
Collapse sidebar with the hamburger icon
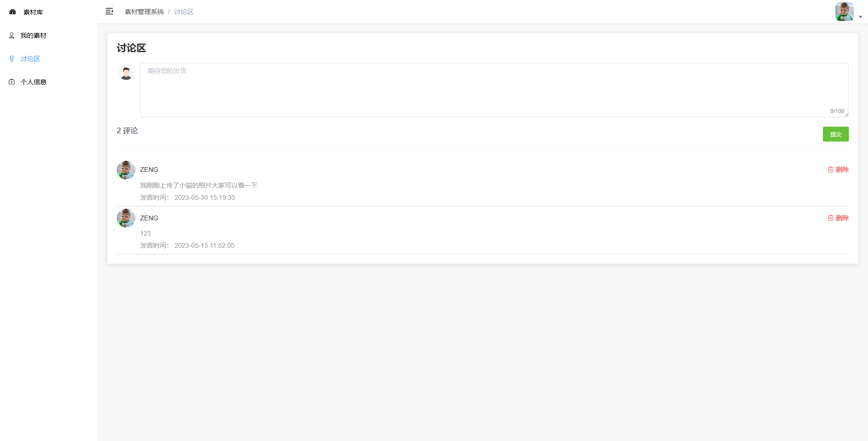pyautogui.click(x=109, y=12)
